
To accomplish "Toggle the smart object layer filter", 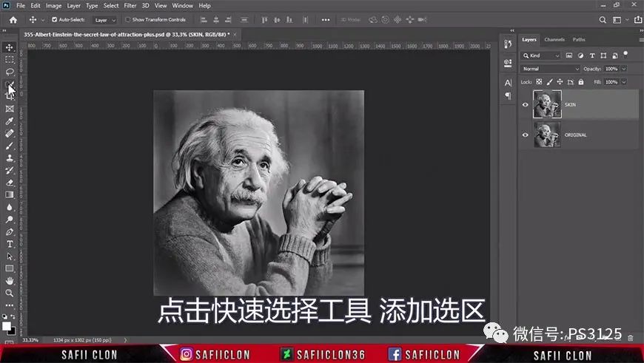I will point(615,55).
